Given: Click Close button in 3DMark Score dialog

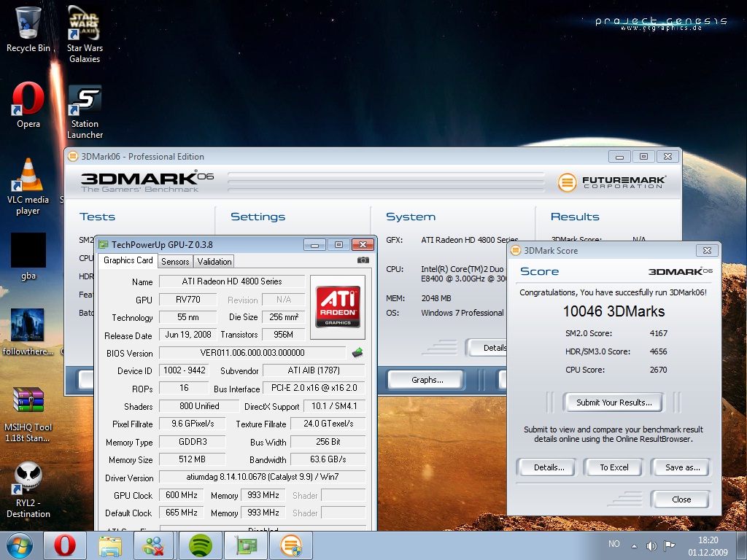Looking at the screenshot, I should (x=681, y=499).
